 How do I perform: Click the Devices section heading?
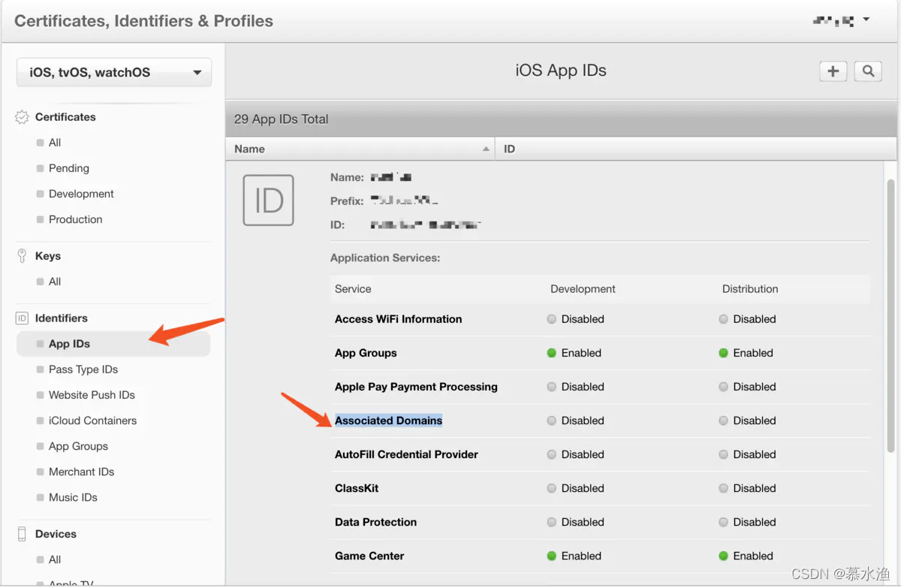[56, 534]
